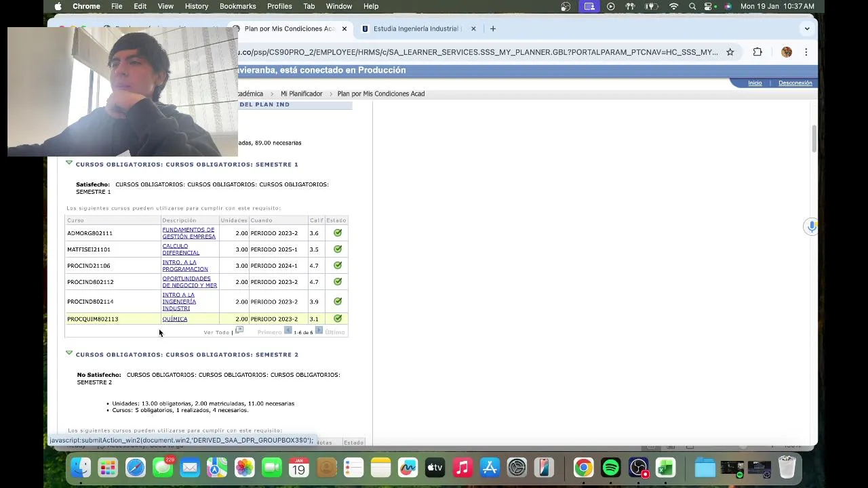Click the Descripción column header

point(179,220)
